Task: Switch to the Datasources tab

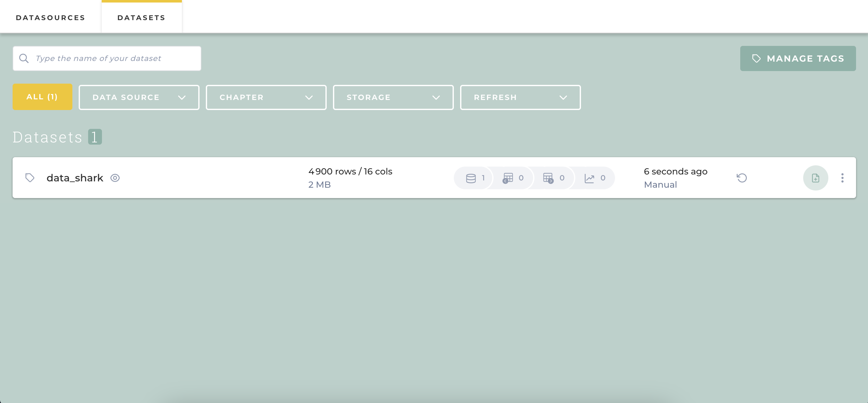Action: pyautogui.click(x=51, y=18)
